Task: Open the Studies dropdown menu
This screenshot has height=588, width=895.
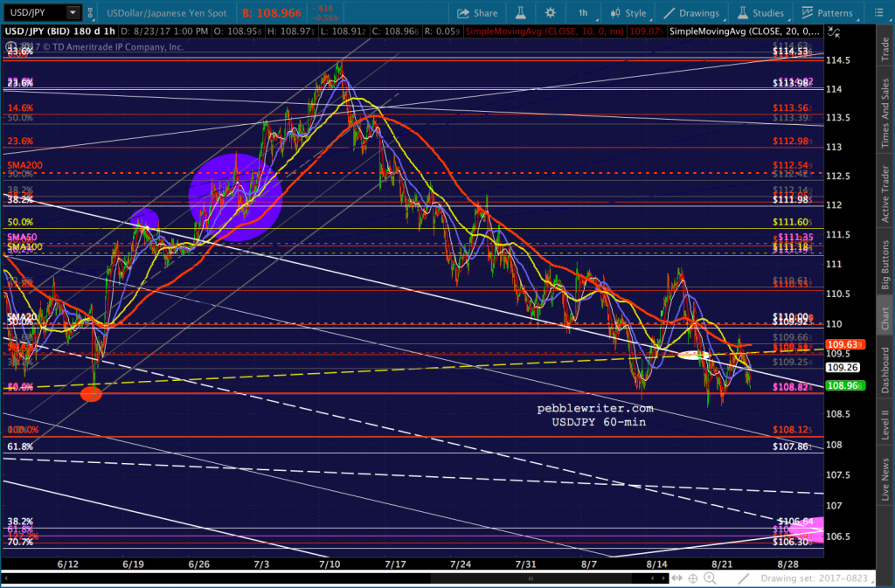Action: pyautogui.click(x=761, y=13)
